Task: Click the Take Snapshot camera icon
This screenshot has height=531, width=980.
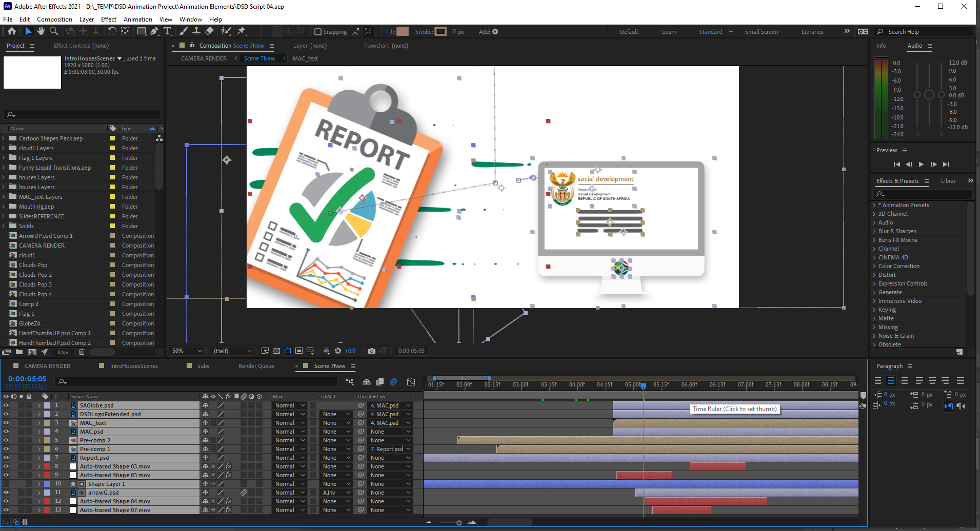Action: pyautogui.click(x=372, y=351)
